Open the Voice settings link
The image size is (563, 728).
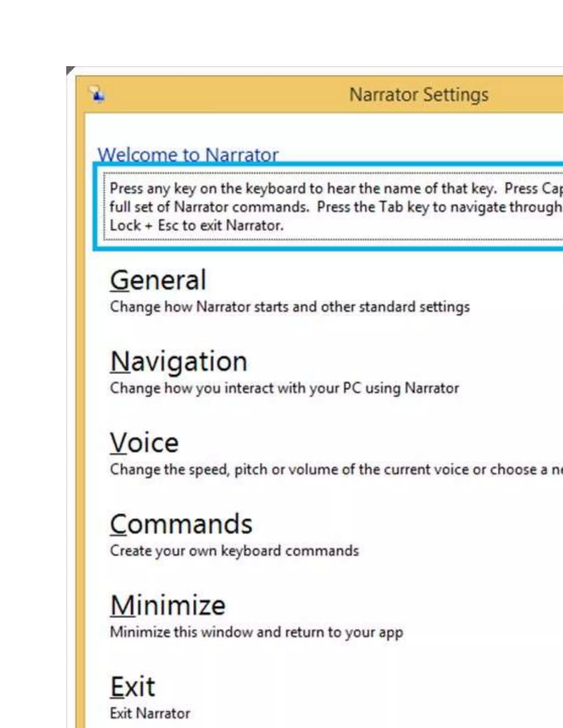[x=144, y=443]
